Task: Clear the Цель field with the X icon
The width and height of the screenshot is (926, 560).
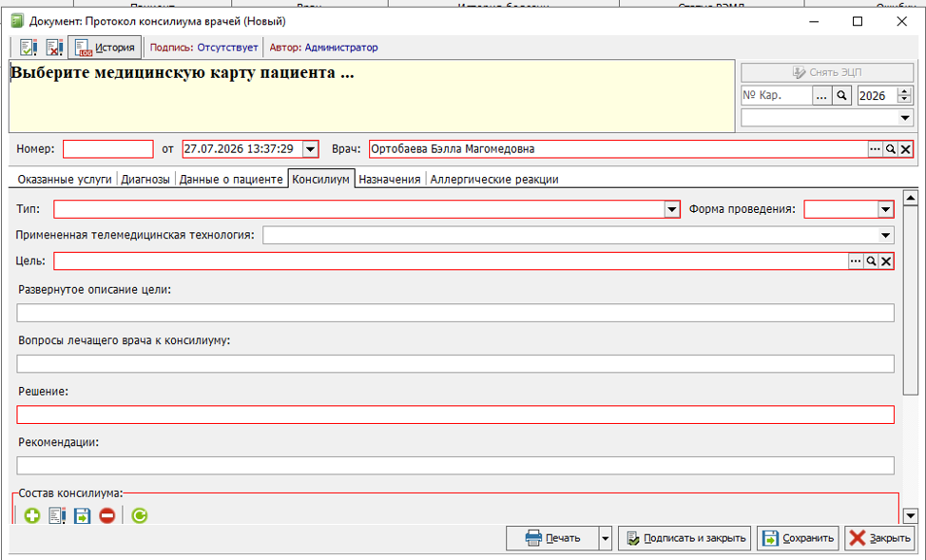Action: 886,261
